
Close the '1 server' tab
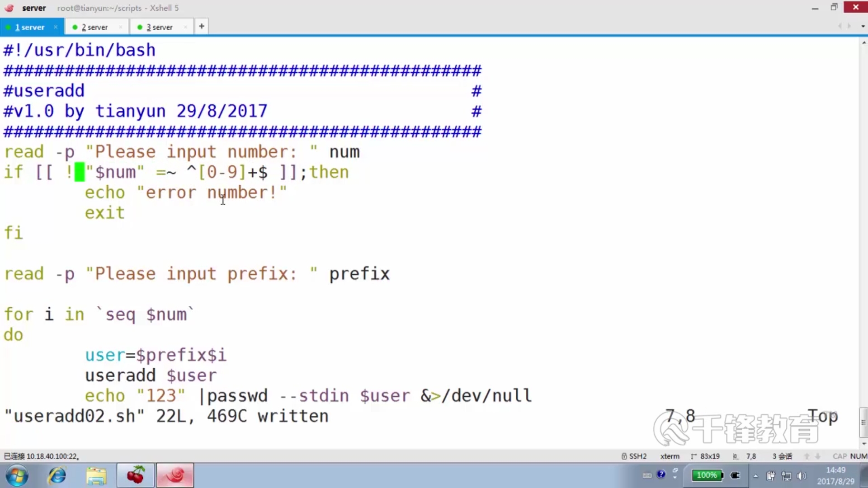(x=56, y=27)
